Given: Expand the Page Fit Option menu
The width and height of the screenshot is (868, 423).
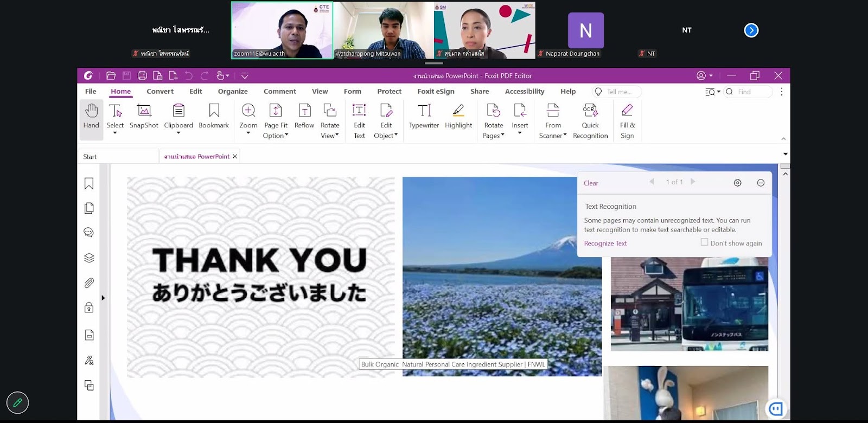Looking at the screenshot, I should pos(276,121).
